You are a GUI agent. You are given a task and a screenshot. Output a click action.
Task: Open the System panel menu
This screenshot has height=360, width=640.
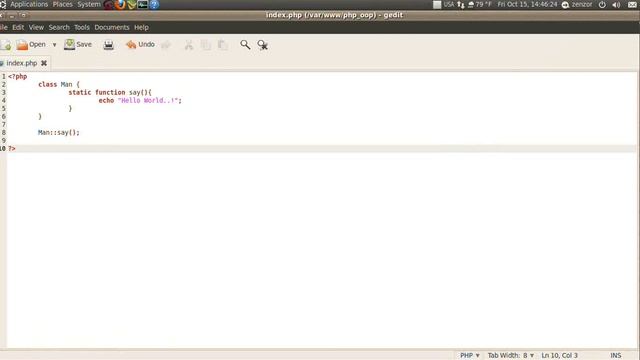89,4
